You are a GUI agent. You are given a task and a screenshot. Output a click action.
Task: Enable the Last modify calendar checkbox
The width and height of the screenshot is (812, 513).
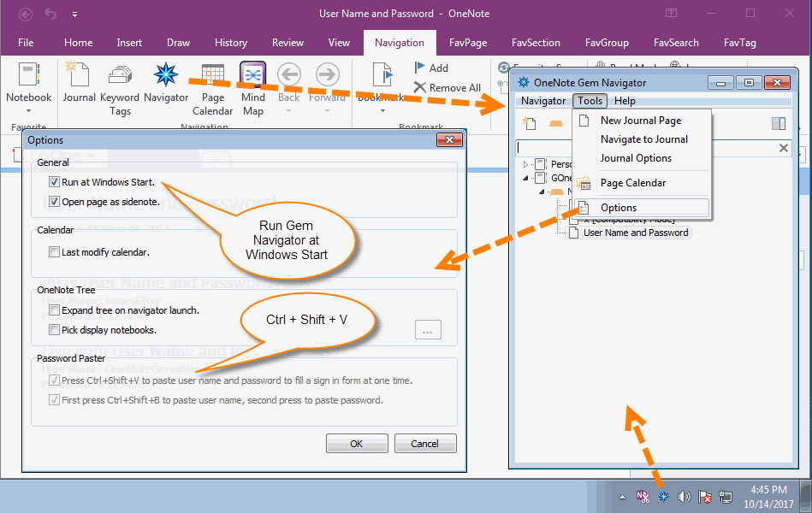click(54, 252)
